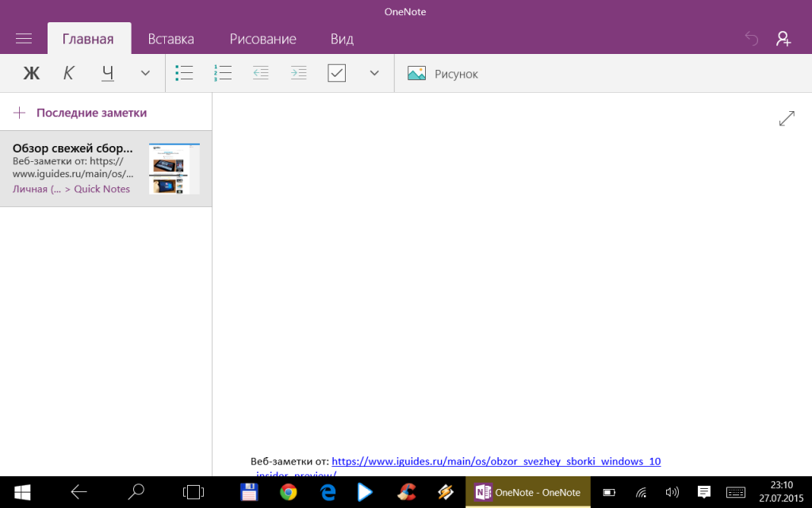This screenshot has height=508, width=812.
Task: Open the Рисование tab
Action: coord(262,39)
